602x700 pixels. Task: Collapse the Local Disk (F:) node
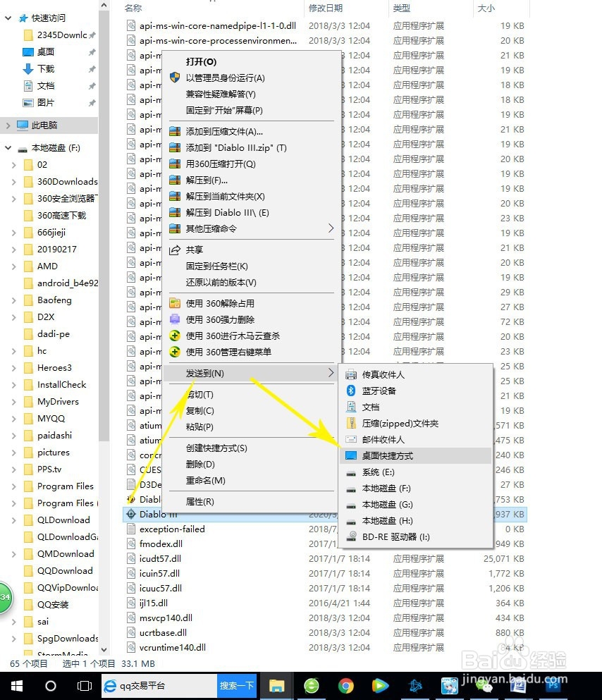click(x=8, y=148)
